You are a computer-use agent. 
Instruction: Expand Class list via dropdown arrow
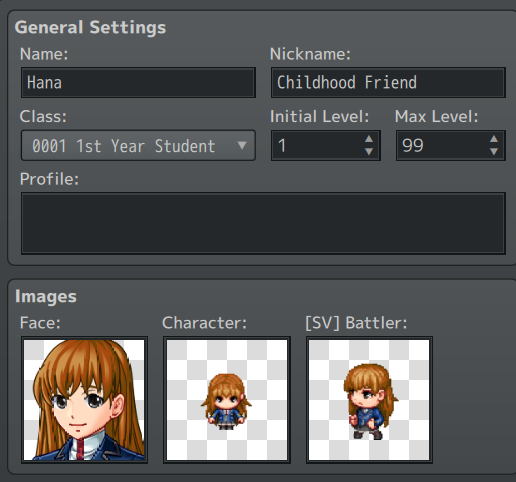(x=242, y=145)
